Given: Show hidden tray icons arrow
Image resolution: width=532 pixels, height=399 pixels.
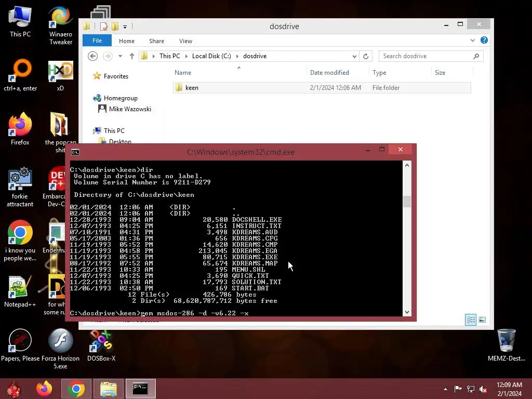Looking at the screenshot, I should point(445,389).
